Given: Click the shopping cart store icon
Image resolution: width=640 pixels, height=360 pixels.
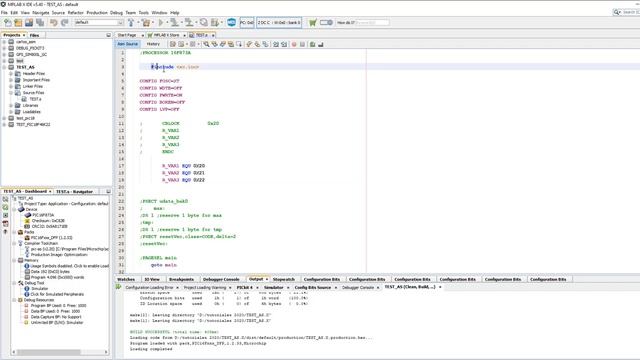Looking at the screenshot, I should tap(313, 22).
